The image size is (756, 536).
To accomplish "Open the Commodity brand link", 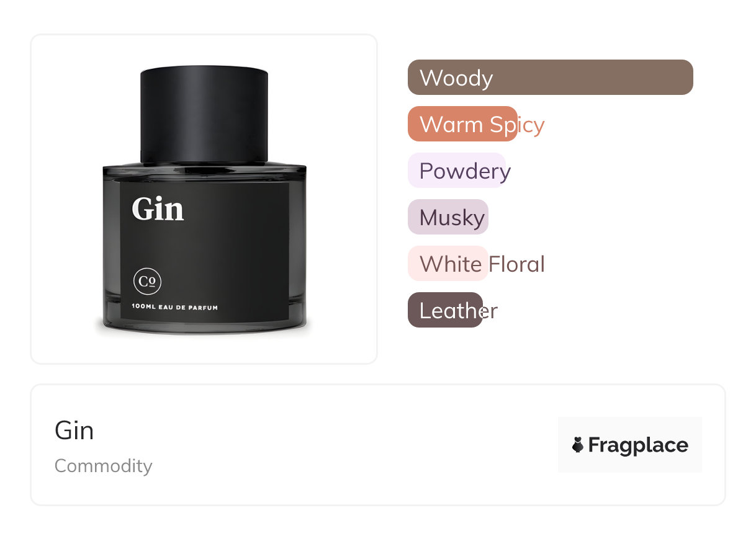I will point(103,466).
